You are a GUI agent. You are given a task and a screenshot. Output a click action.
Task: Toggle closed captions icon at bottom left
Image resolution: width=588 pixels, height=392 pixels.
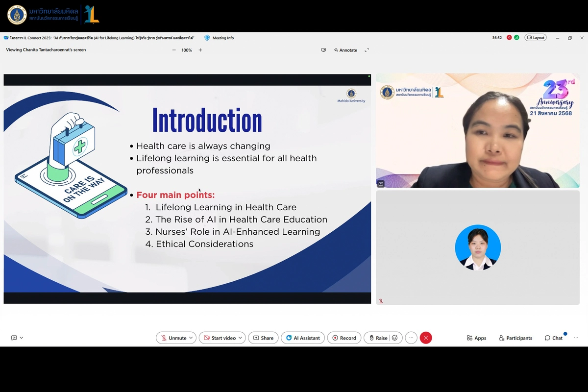(14, 338)
